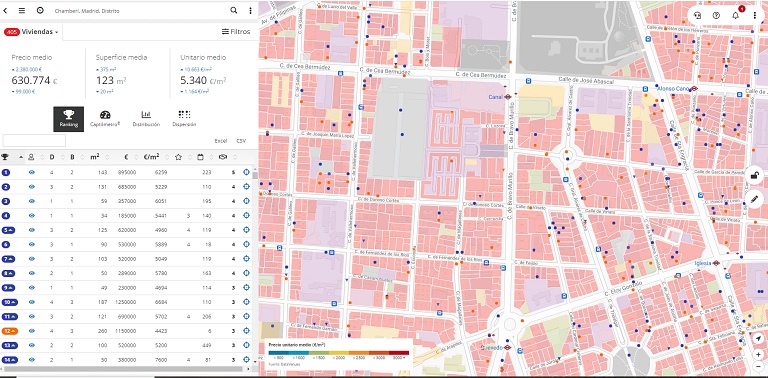Toggle the map unlock padlock button
Image resolution: width=768 pixels, height=378 pixels.
click(x=755, y=176)
